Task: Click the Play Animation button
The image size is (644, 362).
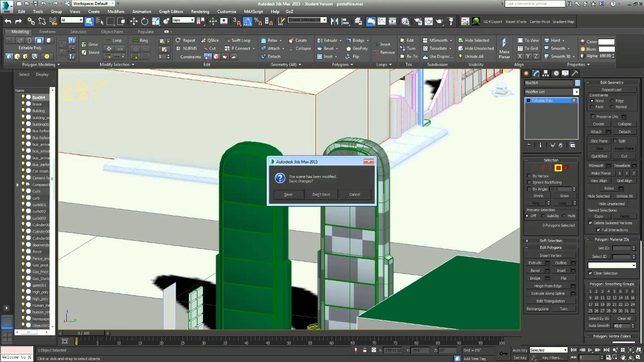Action: pos(590,350)
